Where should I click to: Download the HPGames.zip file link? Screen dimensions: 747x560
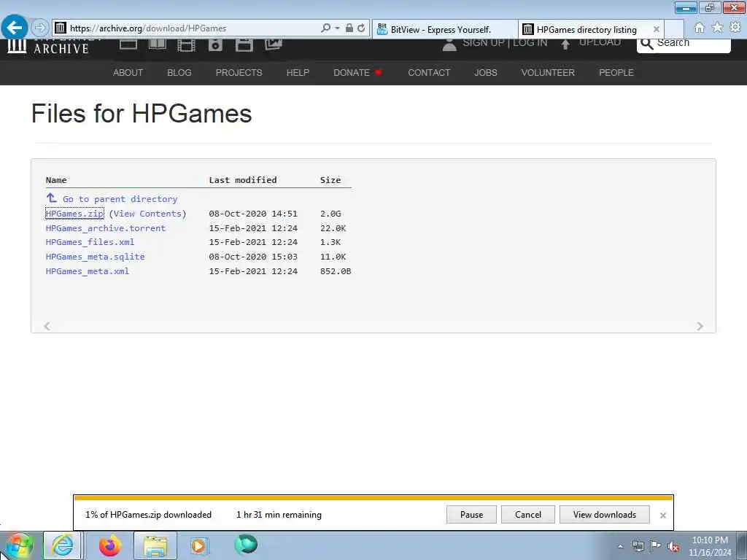[74, 214]
